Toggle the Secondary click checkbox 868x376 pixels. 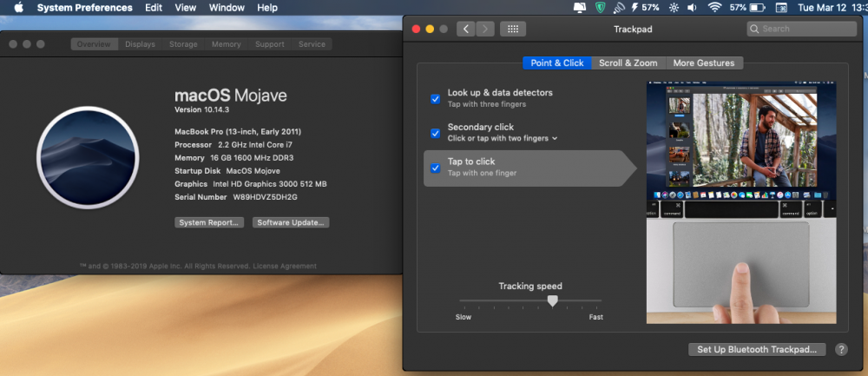(435, 134)
